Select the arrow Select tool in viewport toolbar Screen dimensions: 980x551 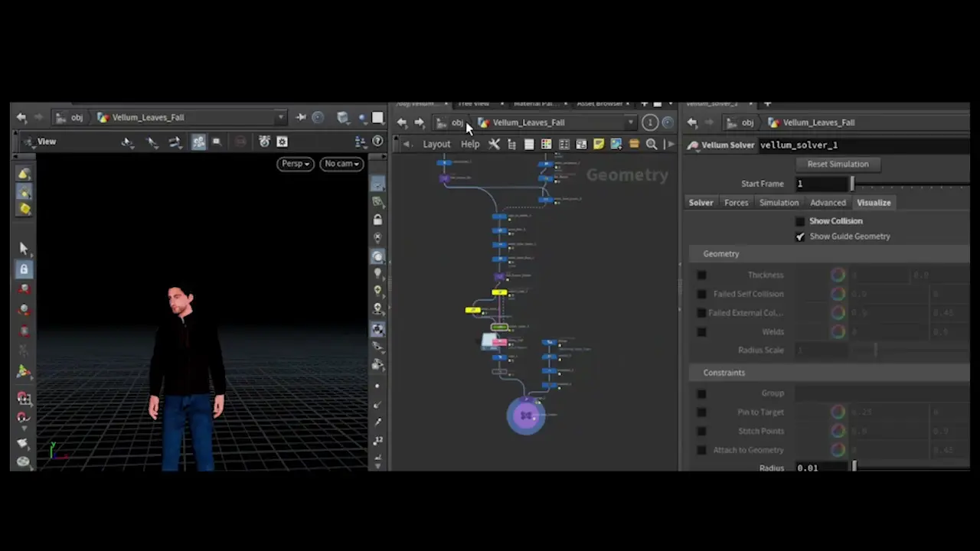coord(24,248)
